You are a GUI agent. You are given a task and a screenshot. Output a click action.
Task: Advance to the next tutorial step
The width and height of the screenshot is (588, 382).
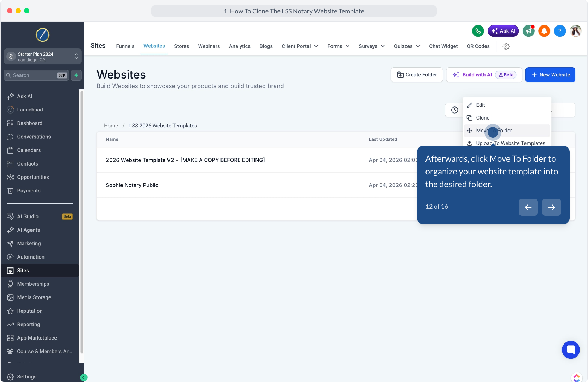click(552, 207)
